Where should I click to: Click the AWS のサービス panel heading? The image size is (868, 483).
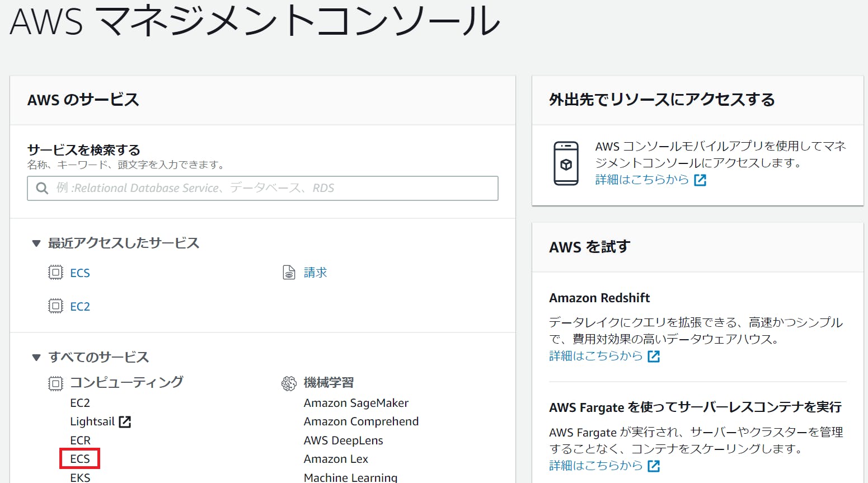pyautogui.click(x=83, y=100)
